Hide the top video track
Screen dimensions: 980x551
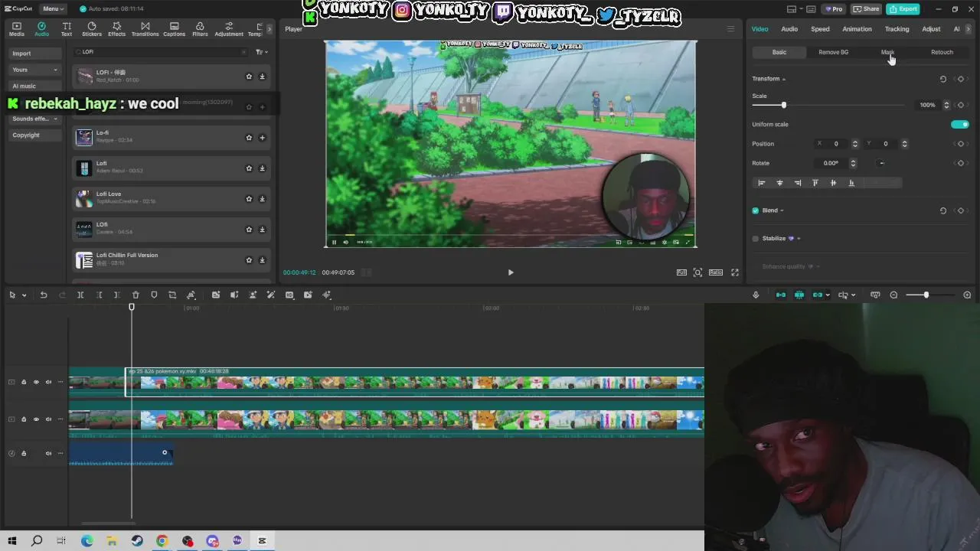tap(36, 382)
